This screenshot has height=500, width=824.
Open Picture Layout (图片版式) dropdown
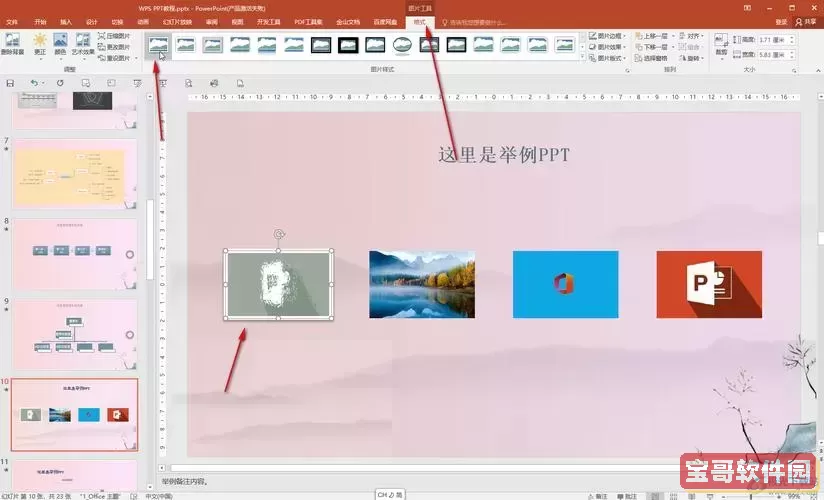(x=607, y=58)
